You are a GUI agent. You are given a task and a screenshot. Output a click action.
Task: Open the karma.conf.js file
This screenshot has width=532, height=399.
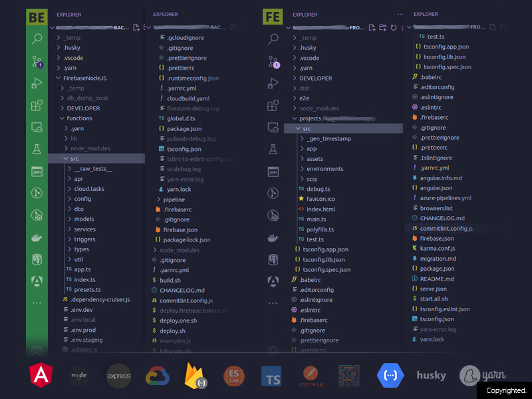437,248
